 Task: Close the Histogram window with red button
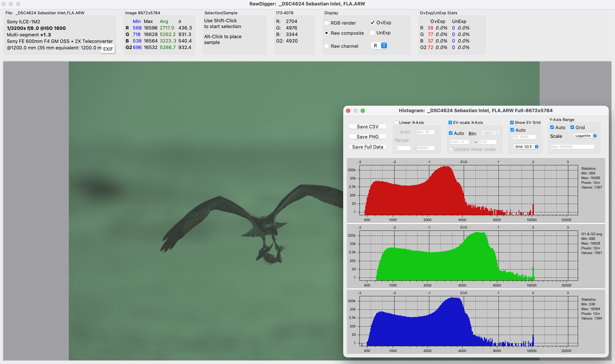(x=348, y=111)
